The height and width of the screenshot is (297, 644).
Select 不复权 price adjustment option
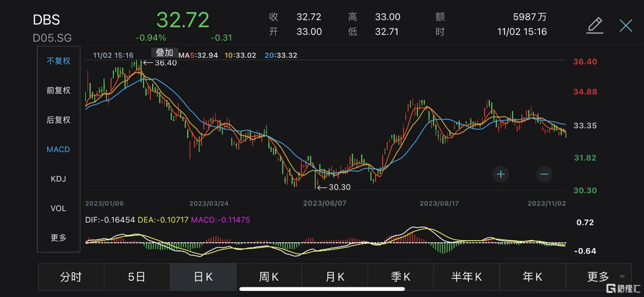(x=58, y=61)
